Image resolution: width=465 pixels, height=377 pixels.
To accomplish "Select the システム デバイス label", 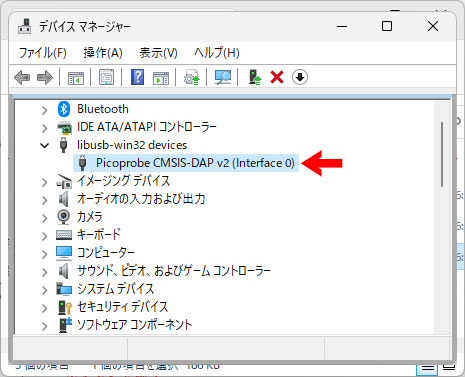I will pos(115,289).
